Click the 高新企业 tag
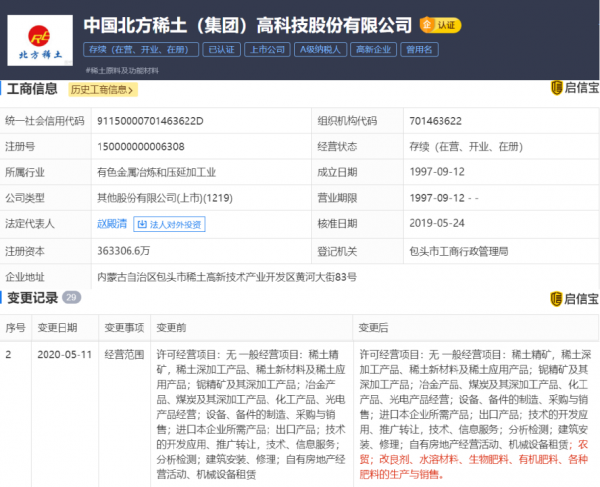Viewport: 600px width, 487px height. coord(373,50)
